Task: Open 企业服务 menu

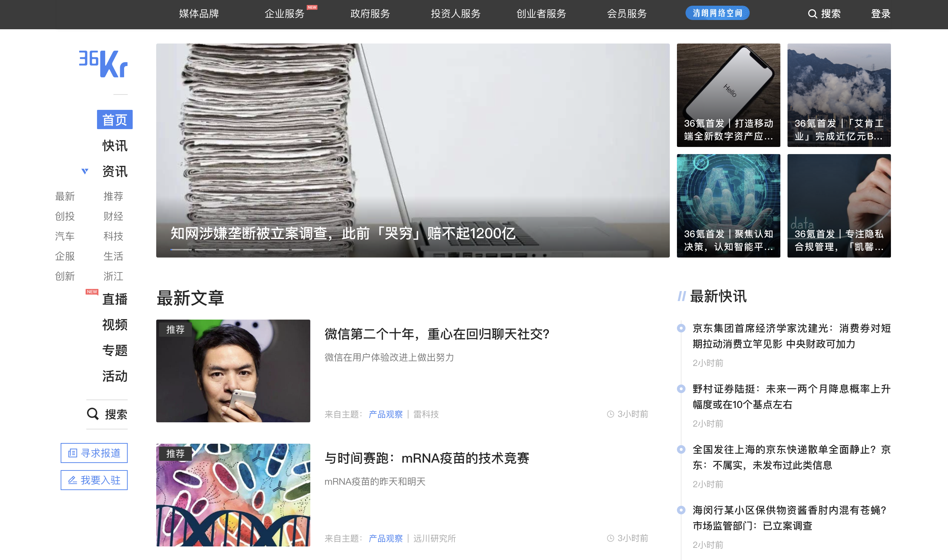Action: (x=285, y=14)
